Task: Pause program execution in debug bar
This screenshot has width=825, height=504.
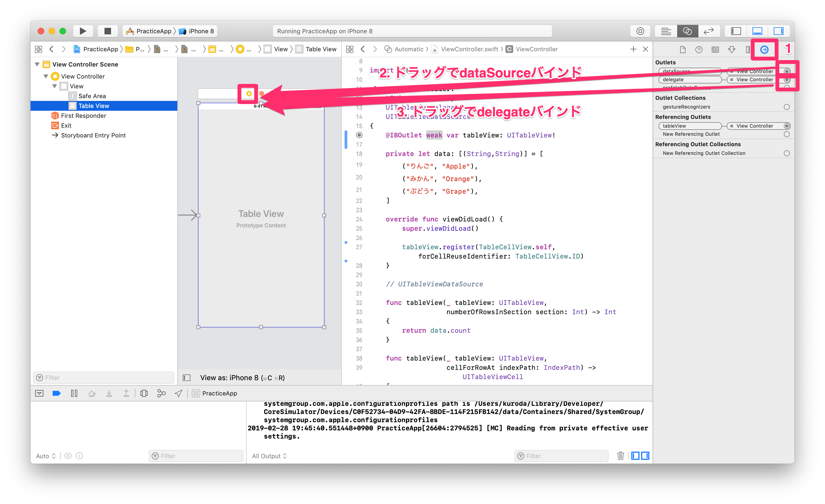Action: pos(74,393)
